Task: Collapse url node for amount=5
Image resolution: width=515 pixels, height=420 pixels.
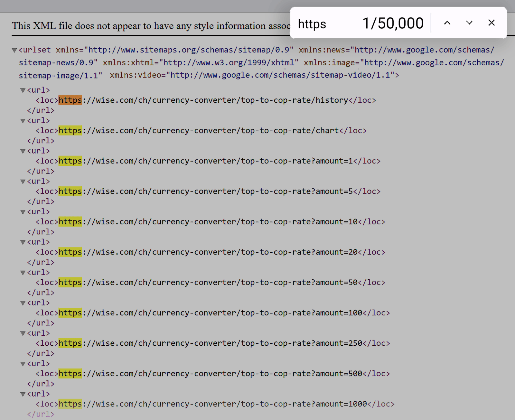Action: [23, 182]
